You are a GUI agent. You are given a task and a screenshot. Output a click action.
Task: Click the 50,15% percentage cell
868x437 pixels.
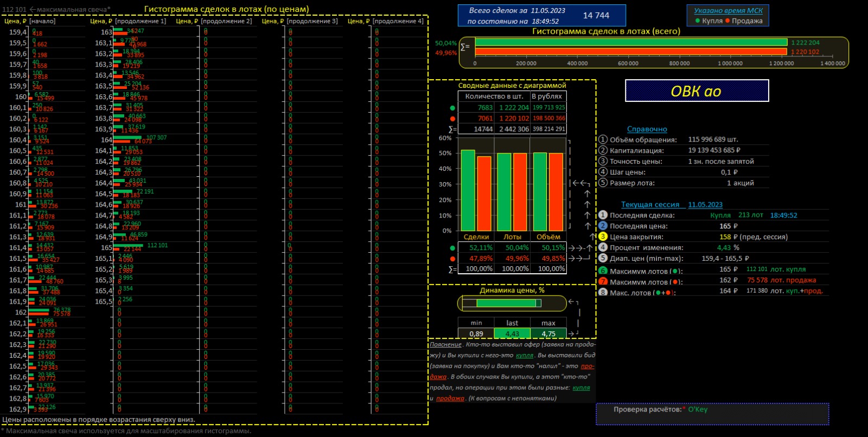click(x=548, y=247)
